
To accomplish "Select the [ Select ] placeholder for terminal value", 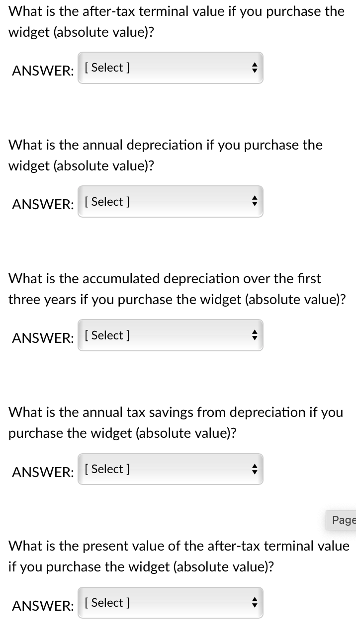I will 107,68.
